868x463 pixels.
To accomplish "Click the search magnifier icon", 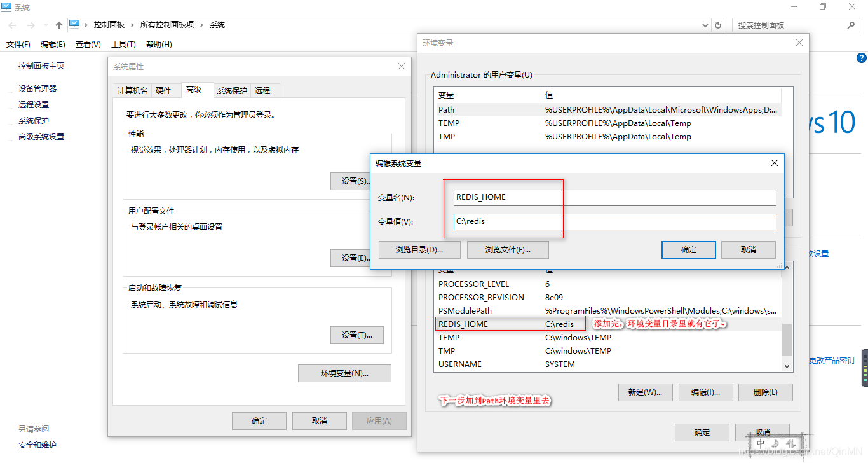I will point(851,25).
